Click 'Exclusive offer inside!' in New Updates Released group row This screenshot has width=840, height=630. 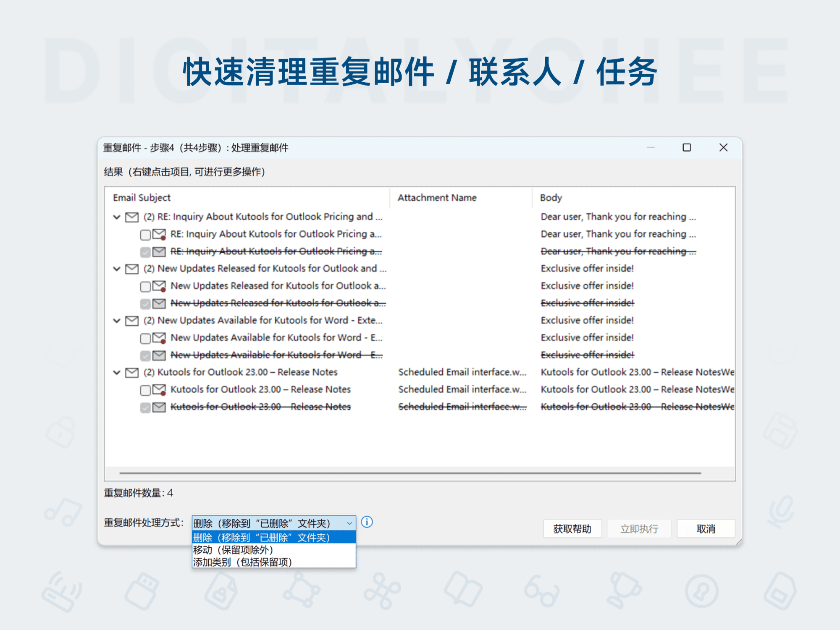tap(587, 269)
